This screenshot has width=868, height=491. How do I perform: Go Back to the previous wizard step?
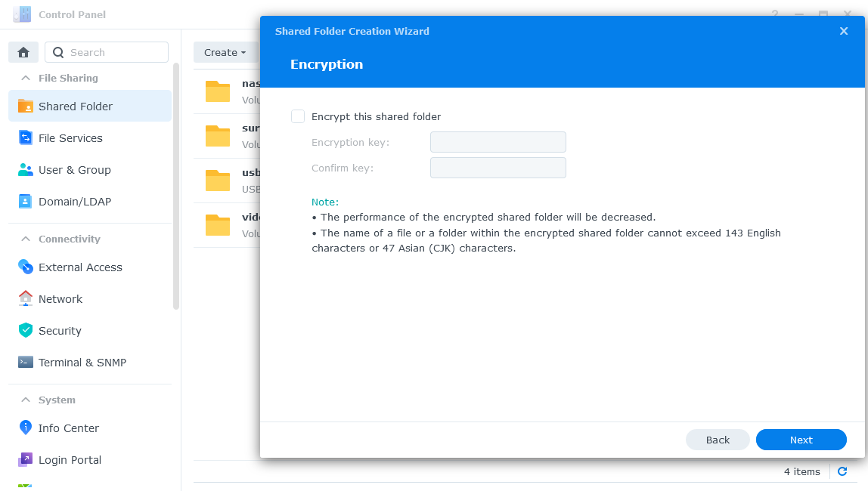[x=718, y=440]
